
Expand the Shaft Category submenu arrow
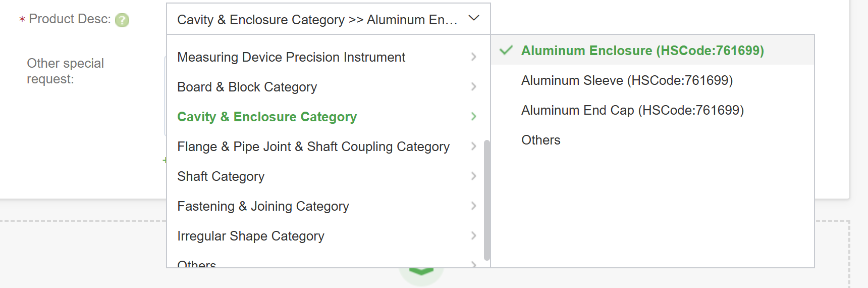(473, 176)
